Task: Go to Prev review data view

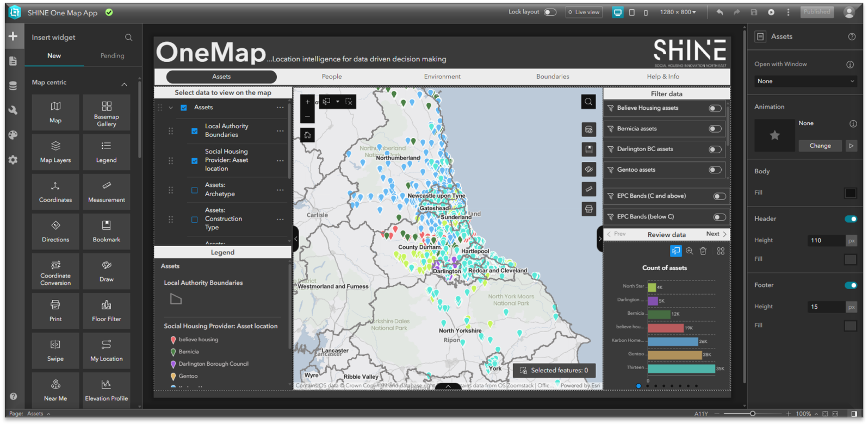Action: click(616, 234)
